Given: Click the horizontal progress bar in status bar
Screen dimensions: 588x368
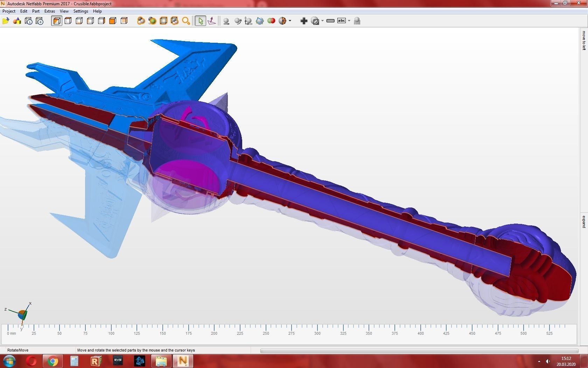Looking at the screenshot, I should click(x=419, y=350).
